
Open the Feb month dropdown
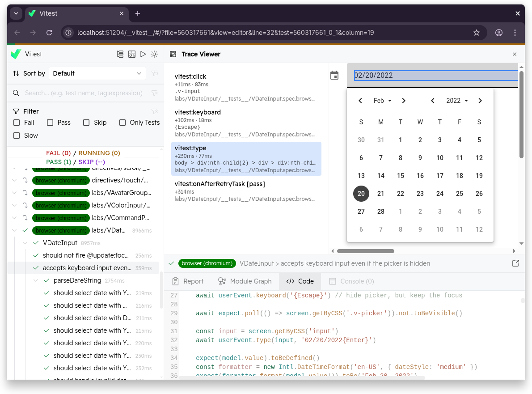tap(382, 101)
